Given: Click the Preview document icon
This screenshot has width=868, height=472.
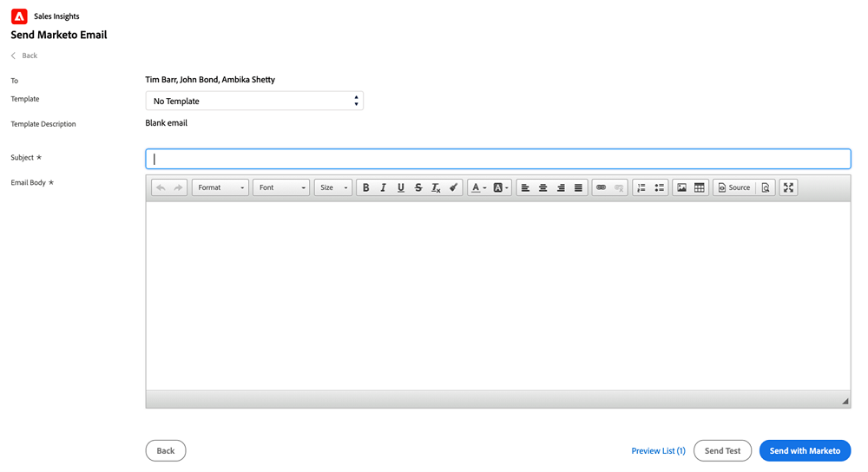Looking at the screenshot, I should coord(766,187).
